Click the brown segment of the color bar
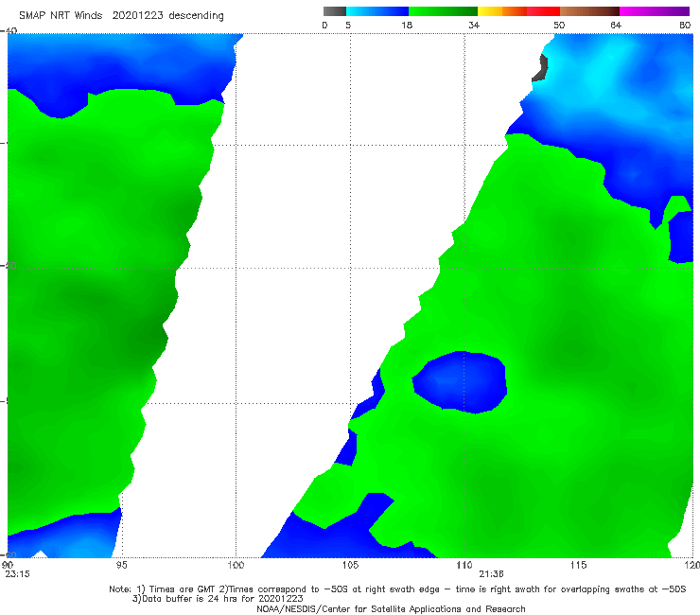The image size is (700, 615). point(589,11)
